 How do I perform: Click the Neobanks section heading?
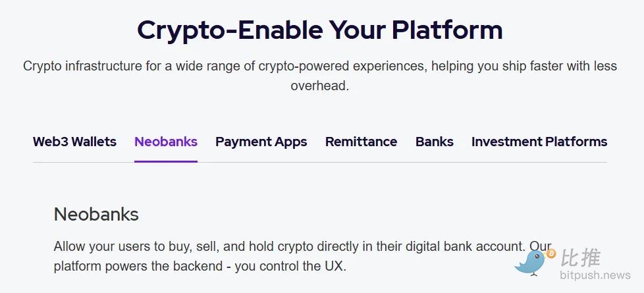tap(96, 215)
